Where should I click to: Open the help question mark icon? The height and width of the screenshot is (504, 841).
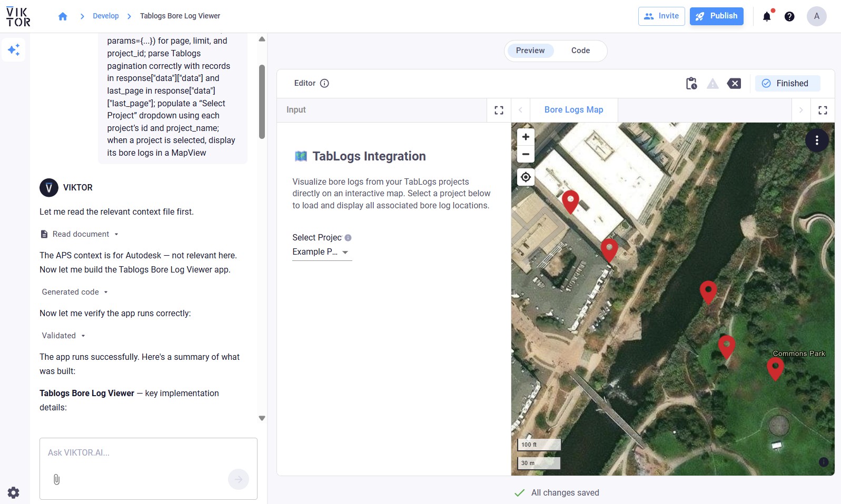789,16
